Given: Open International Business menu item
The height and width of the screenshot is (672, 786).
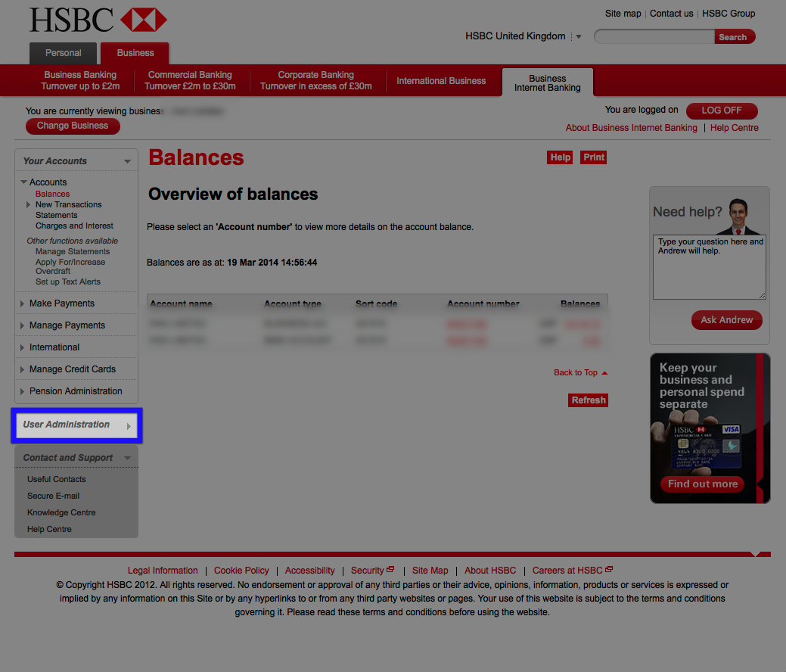Looking at the screenshot, I should pos(441,81).
